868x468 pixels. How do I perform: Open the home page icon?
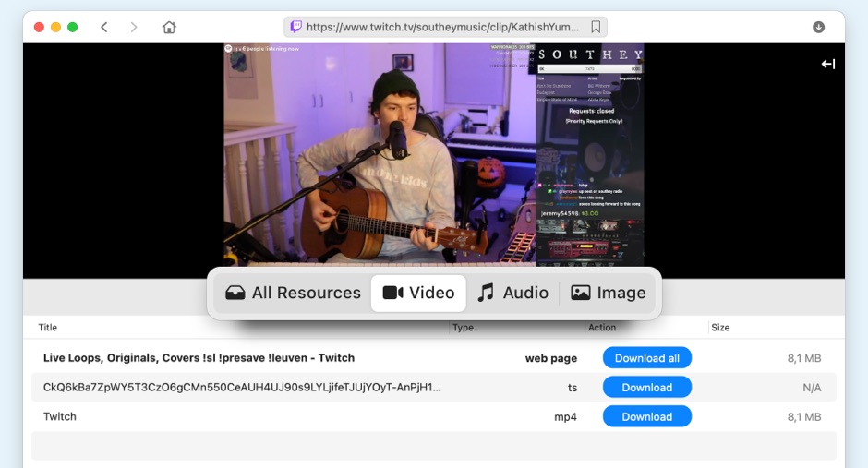pyautogui.click(x=169, y=27)
